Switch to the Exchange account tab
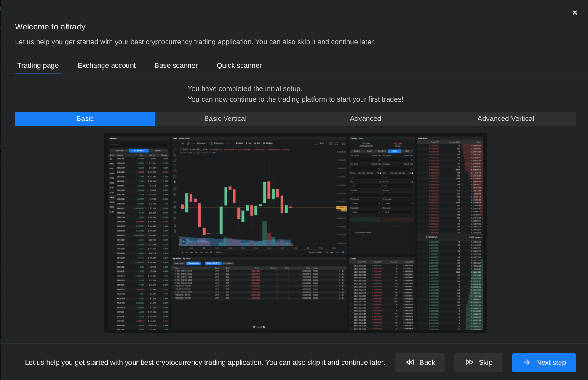 click(x=107, y=66)
